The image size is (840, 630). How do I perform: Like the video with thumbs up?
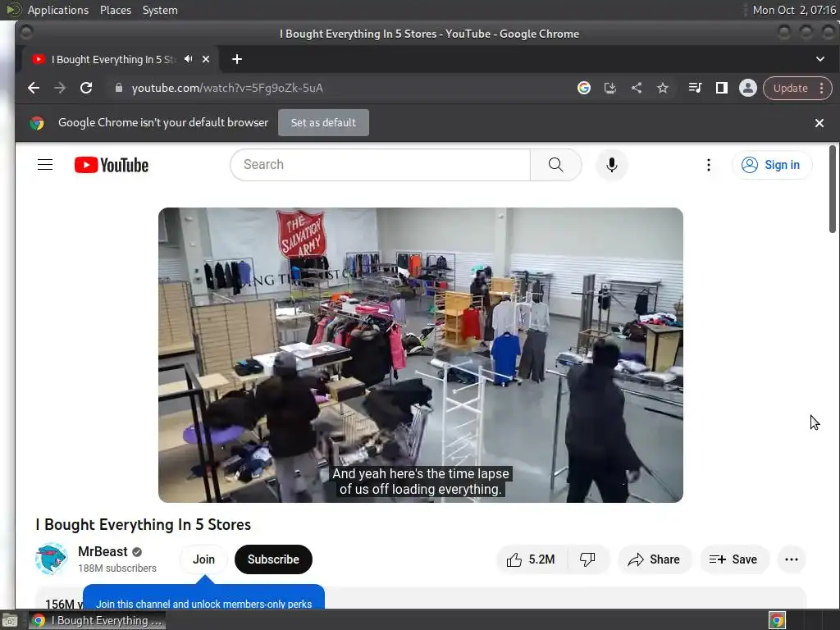click(531, 559)
